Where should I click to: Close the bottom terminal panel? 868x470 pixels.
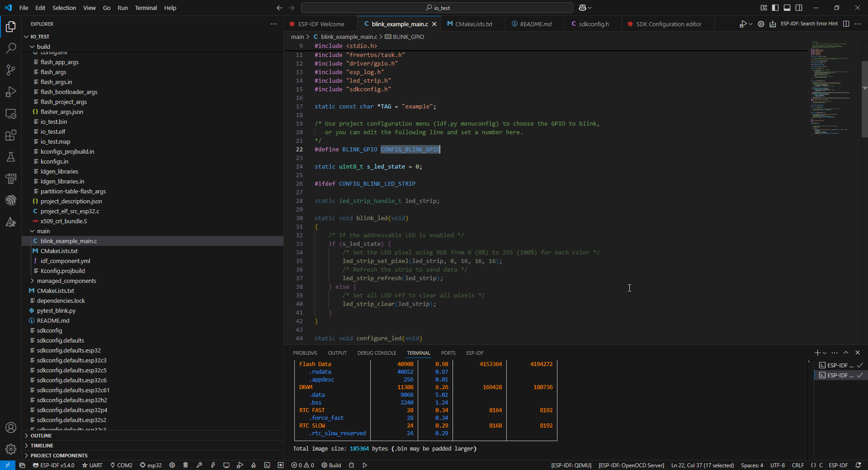858,352
